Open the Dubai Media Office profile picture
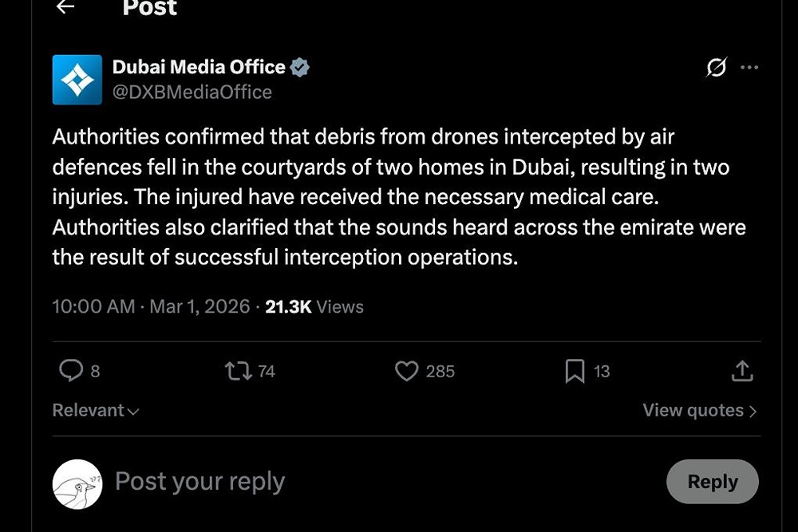The width and height of the screenshot is (798, 532). click(77, 80)
